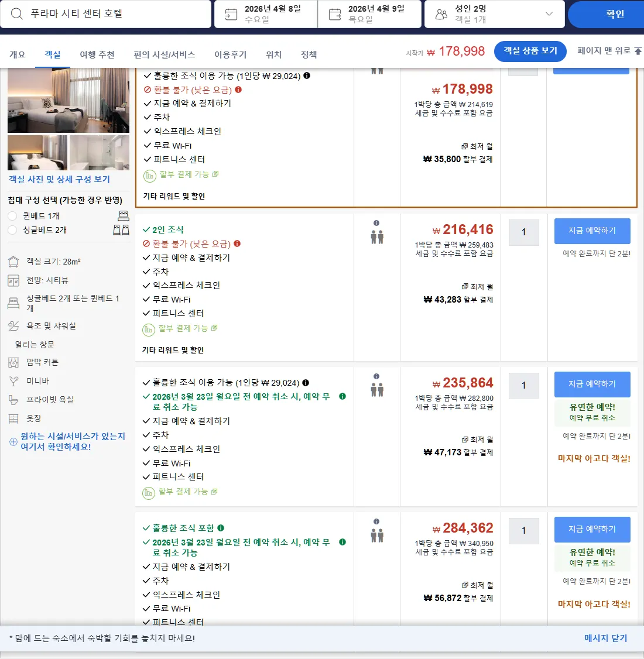Click check-out date 2026년 4월 9일 field
The width and height of the screenshot is (644, 659).
(x=369, y=14)
